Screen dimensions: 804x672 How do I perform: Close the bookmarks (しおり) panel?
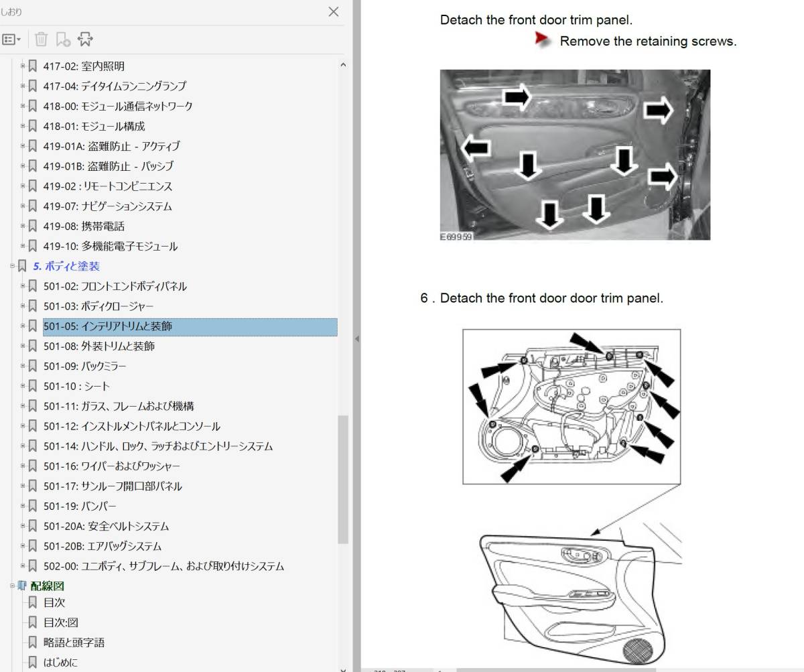334,11
